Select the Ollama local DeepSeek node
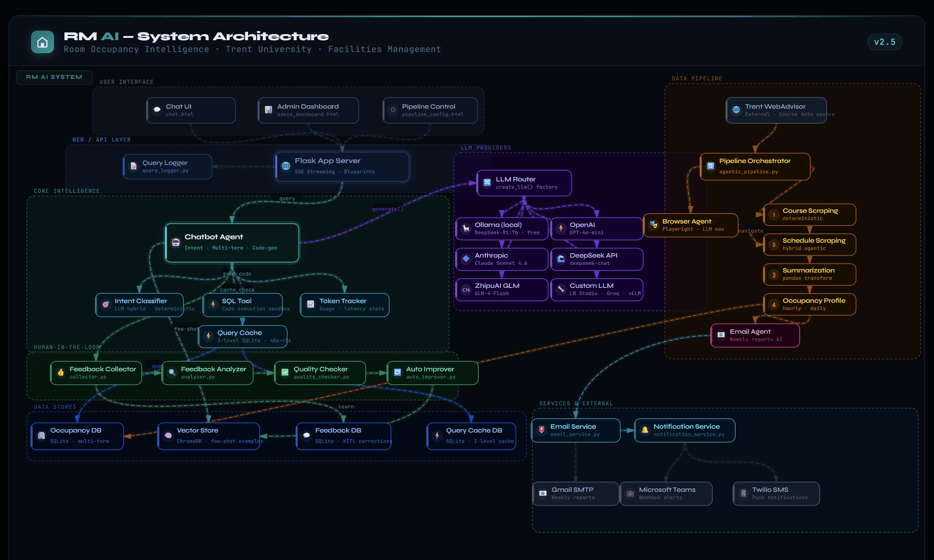 (x=502, y=229)
